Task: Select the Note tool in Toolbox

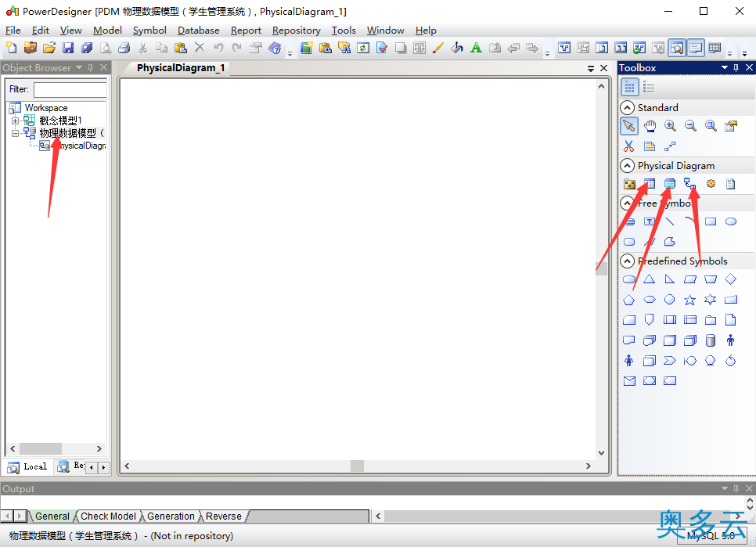Action: (x=650, y=146)
